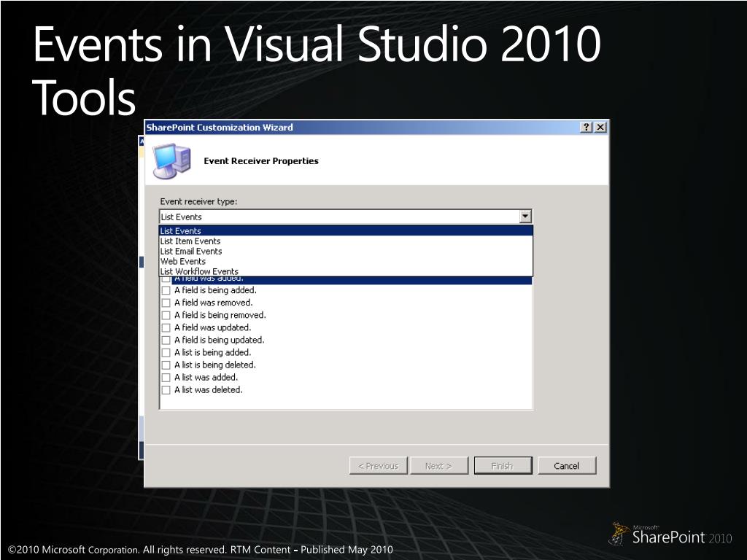Check 'A field is being added.' checkbox
The width and height of the screenshot is (747, 560).
[x=166, y=290]
